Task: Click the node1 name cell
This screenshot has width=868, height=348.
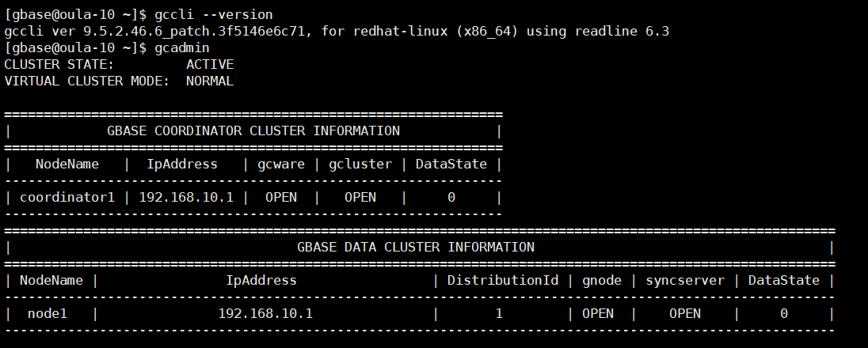Action: [x=47, y=314]
